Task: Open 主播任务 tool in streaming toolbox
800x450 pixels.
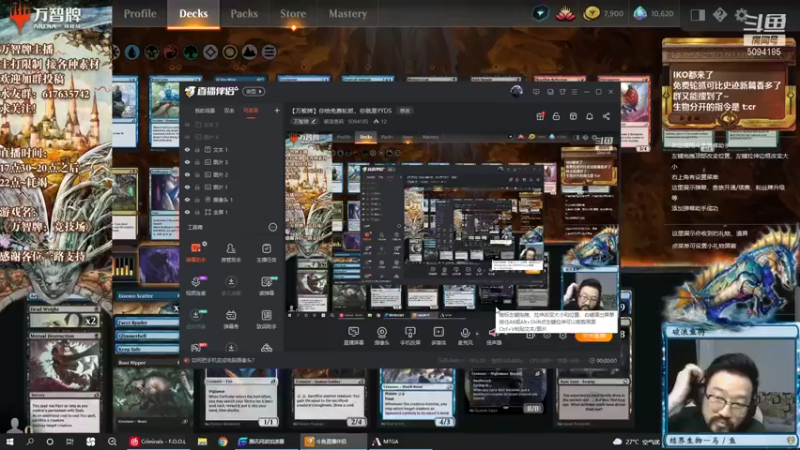Action: click(x=266, y=253)
